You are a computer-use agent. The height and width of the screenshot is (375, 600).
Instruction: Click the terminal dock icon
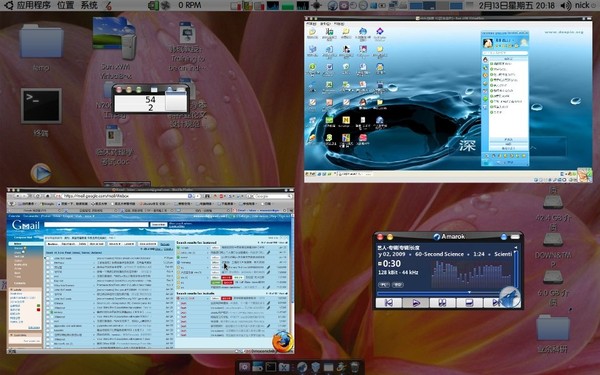271,367
